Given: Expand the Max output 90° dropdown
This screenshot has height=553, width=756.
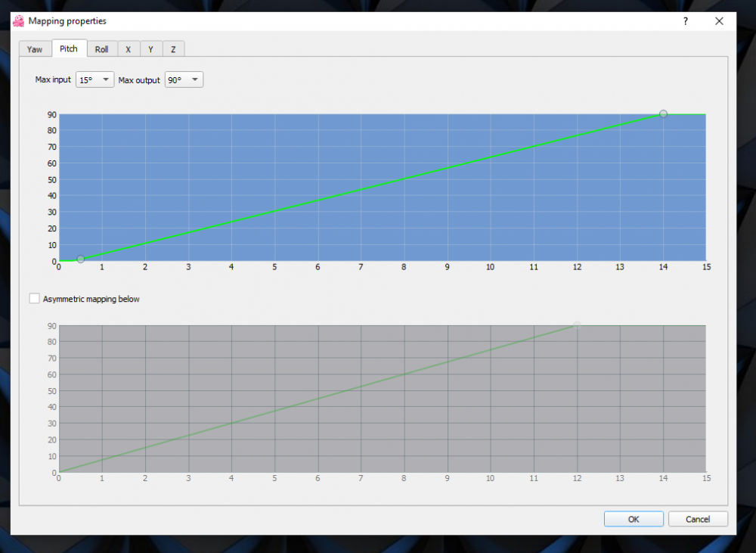Looking at the screenshot, I should tap(184, 79).
